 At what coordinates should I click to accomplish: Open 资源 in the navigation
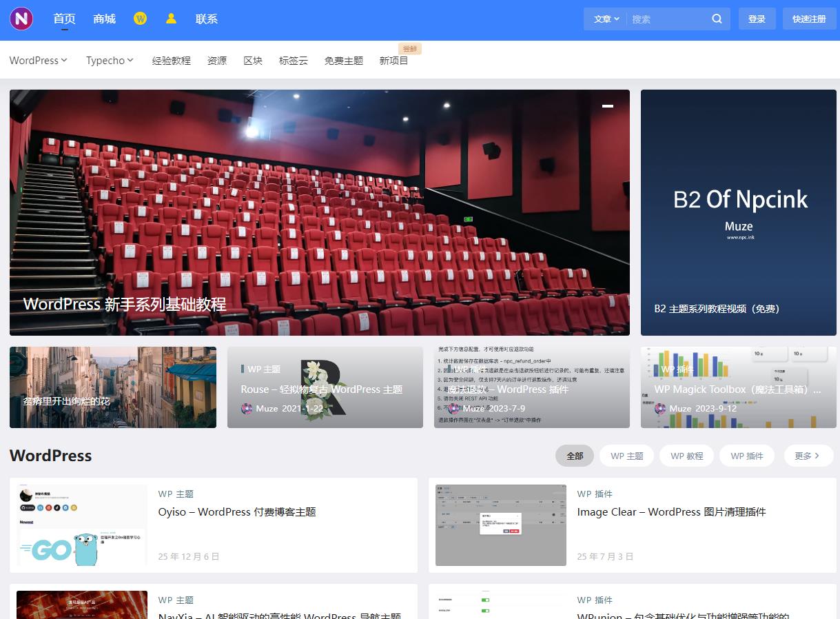[217, 60]
